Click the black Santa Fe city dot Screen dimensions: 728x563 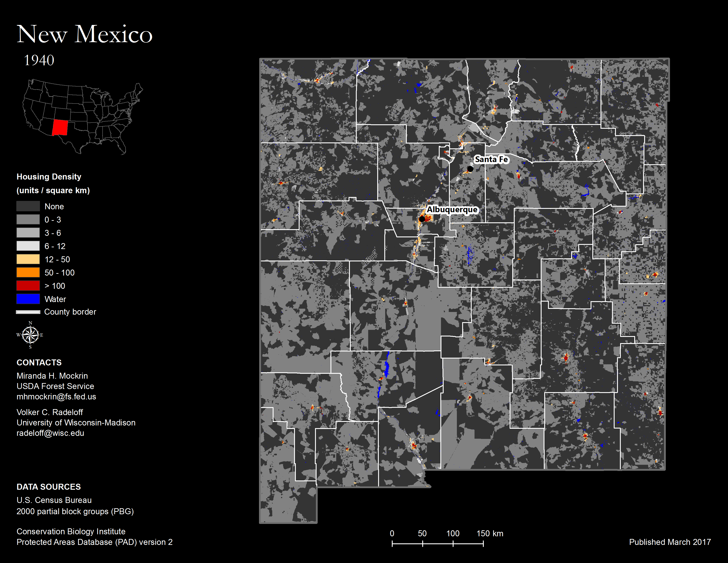click(470, 169)
